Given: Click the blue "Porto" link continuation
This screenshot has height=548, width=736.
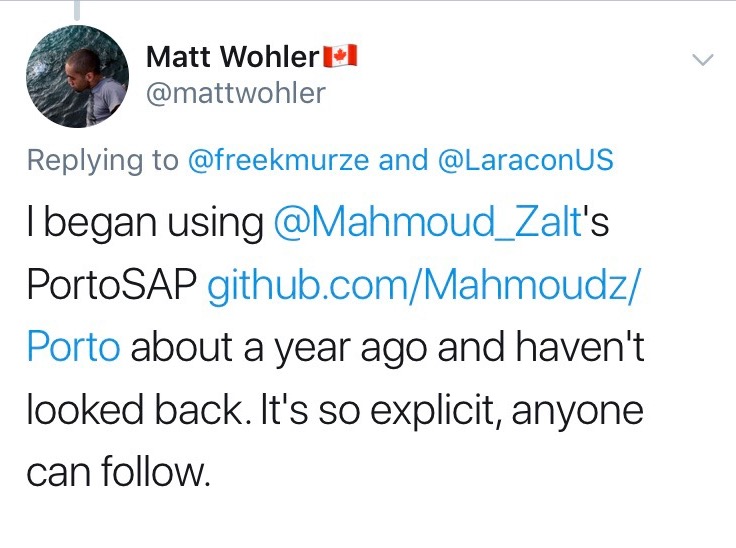Looking at the screenshot, I should coord(73,347).
